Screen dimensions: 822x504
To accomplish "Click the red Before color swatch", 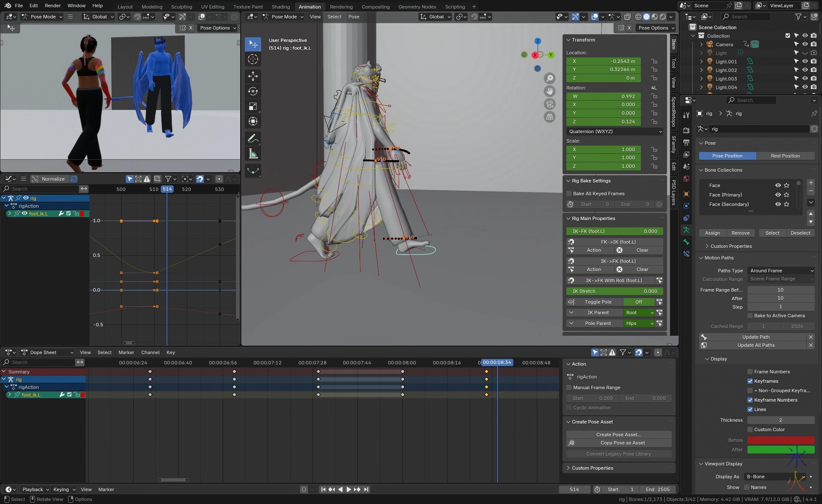I will click(780, 440).
